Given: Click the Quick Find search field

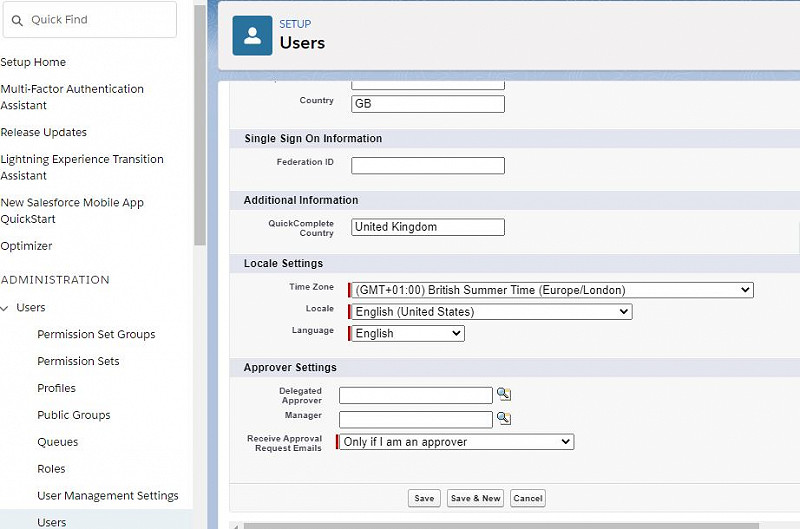Looking at the screenshot, I should pyautogui.click(x=90, y=20).
